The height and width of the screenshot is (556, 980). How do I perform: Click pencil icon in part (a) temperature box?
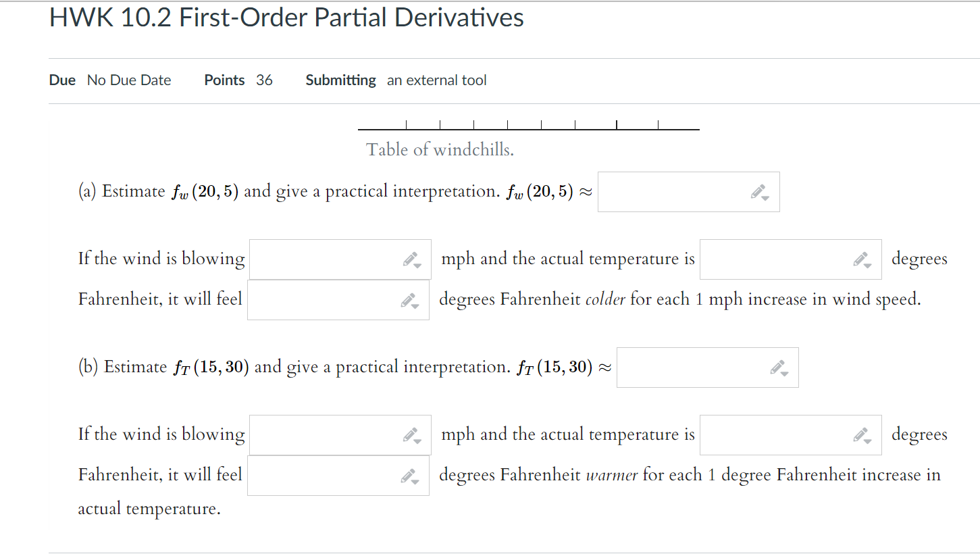coord(861,258)
